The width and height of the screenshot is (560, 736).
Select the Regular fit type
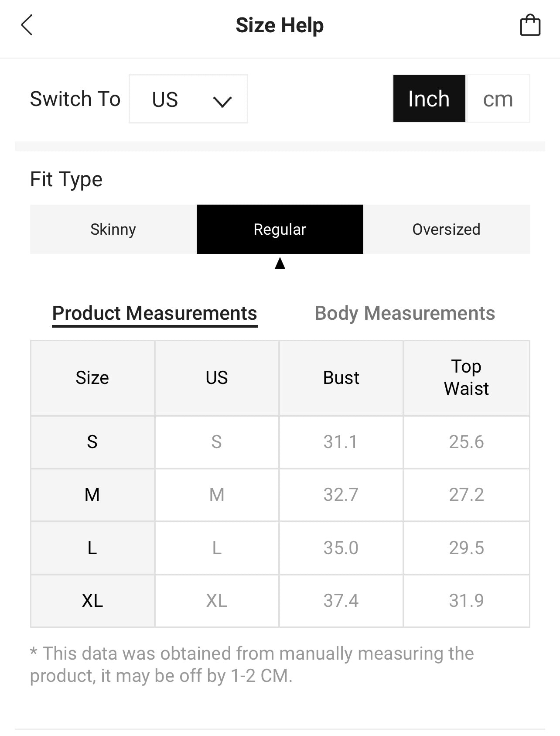[x=280, y=229]
